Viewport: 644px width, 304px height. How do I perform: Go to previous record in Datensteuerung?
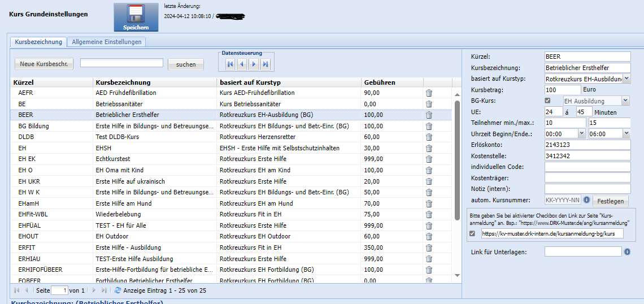tap(242, 64)
